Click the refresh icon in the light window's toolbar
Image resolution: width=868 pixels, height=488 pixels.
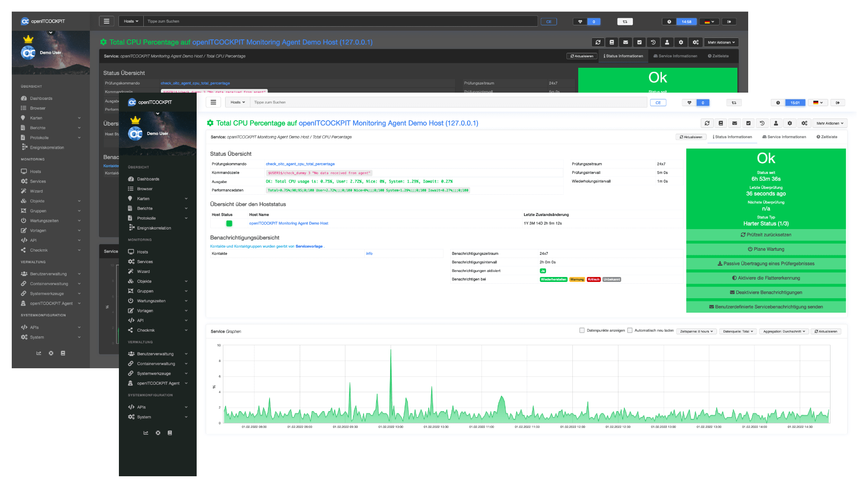[707, 123]
